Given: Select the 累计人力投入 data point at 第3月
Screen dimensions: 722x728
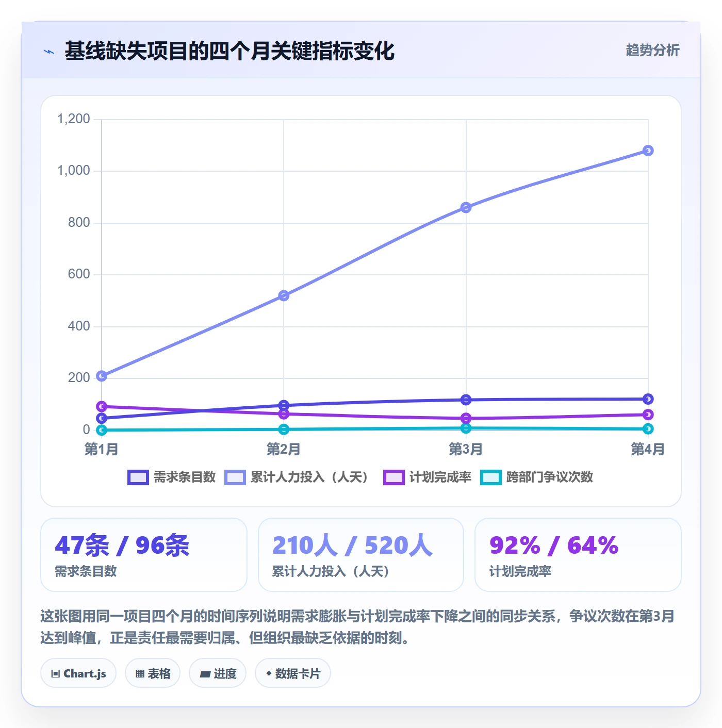Looking at the screenshot, I should pyautogui.click(x=466, y=207).
